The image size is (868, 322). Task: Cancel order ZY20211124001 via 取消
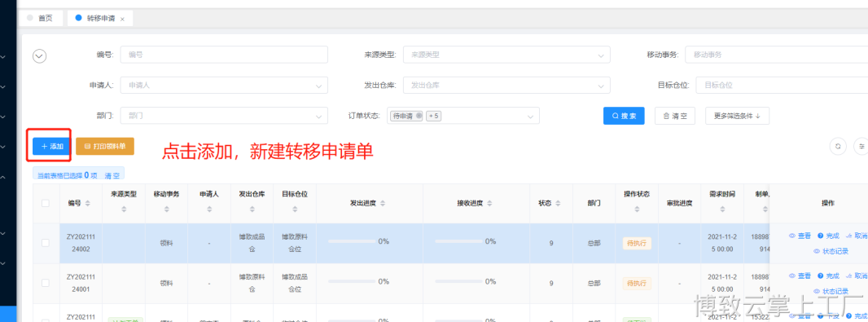click(x=857, y=276)
